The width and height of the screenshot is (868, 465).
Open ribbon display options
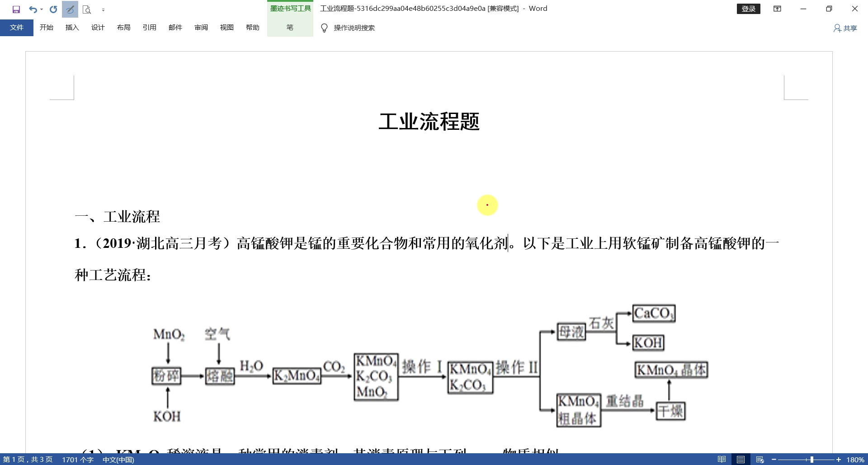[778, 9]
